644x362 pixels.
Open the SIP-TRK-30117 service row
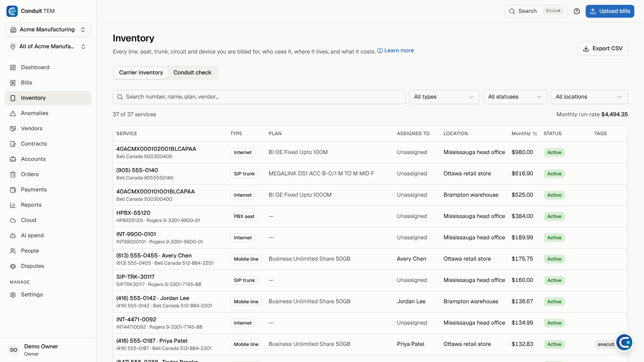click(x=370, y=280)
